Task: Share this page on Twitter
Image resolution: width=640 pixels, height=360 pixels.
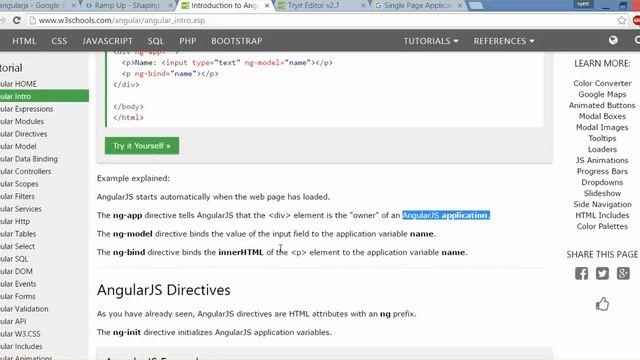Action: pyautogui.click(x=602, y=273)
